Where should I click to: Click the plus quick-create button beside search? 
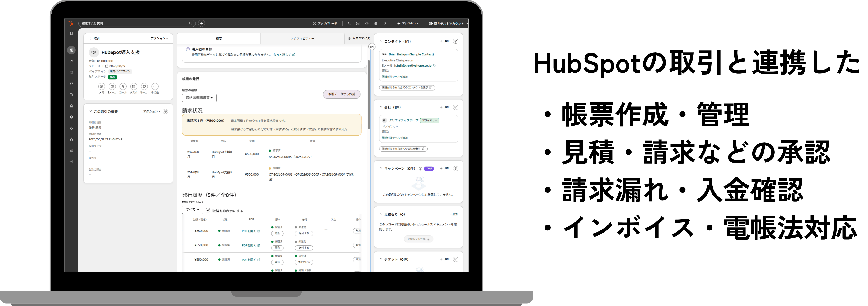[x=202, y=23]
